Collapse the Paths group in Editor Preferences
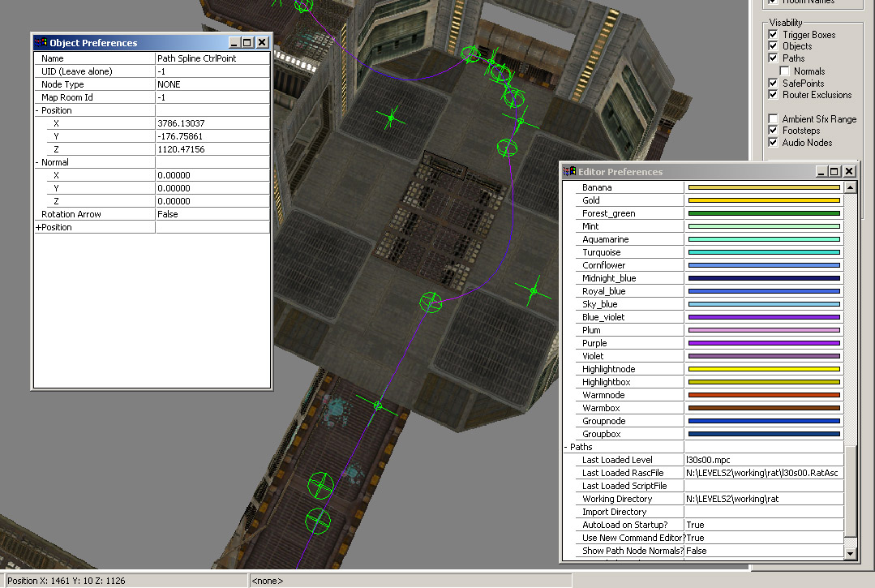Screen dimensions: 875x588 tap(566, 447)
